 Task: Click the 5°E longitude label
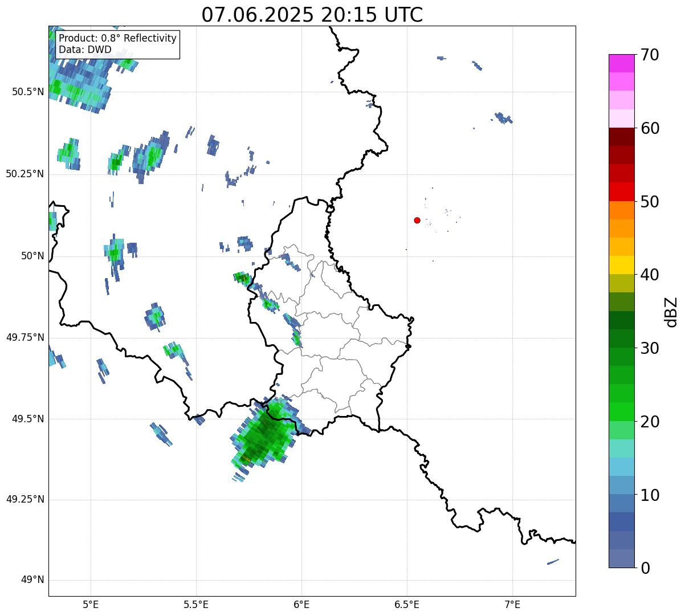(x=91, y=604)
